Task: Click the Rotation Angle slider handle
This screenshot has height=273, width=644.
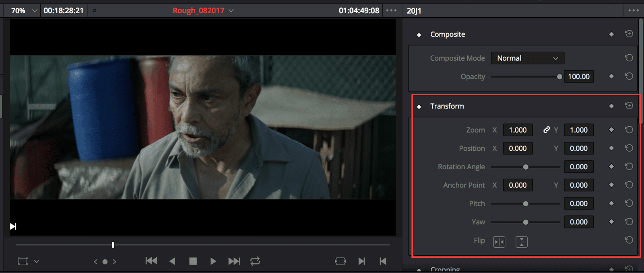Action: pos(526,167)
